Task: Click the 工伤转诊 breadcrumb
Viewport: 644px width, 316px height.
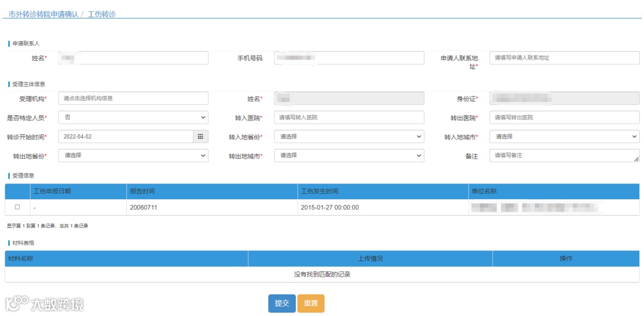Action: [101, 14]
